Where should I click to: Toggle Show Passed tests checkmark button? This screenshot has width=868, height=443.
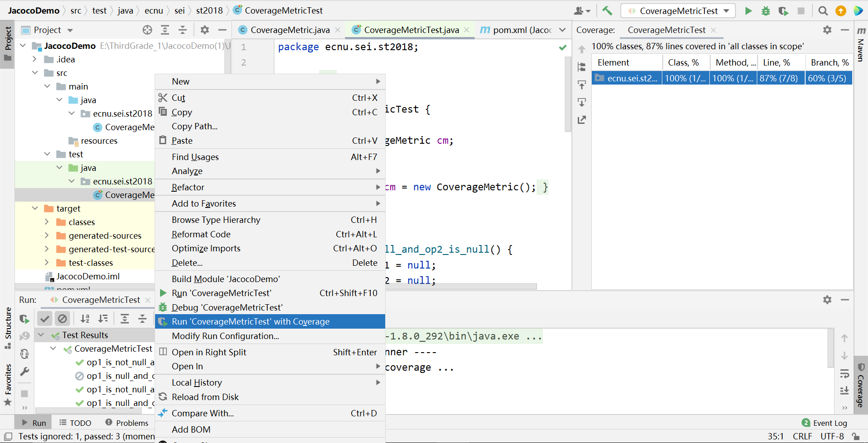[x=45, y=319]
